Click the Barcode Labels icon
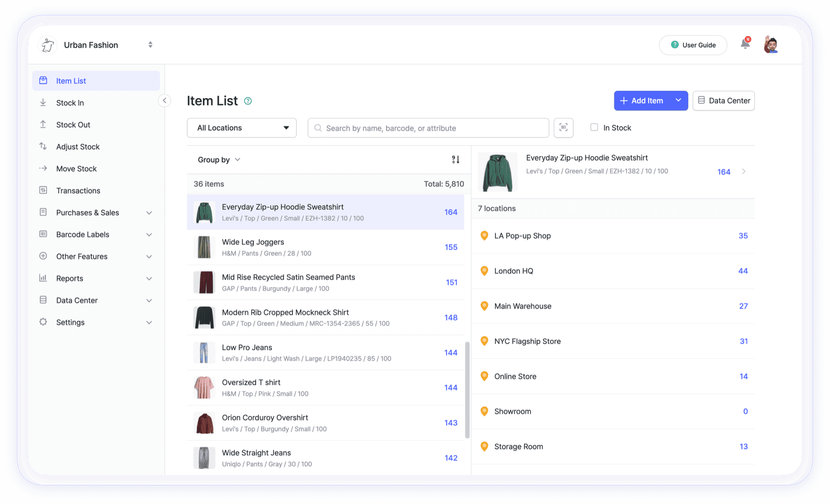This screenshot has height=504, width=830. pyautogui.click(x=43, y=234)
